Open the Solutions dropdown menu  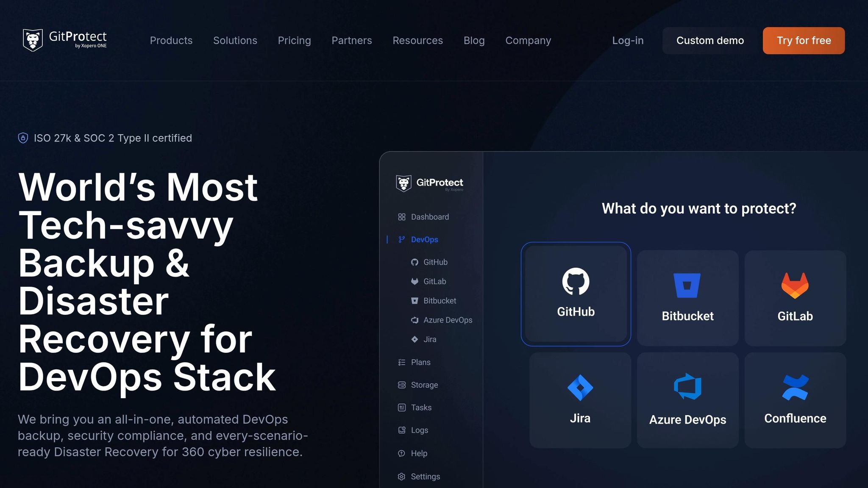tap(235, 40)
